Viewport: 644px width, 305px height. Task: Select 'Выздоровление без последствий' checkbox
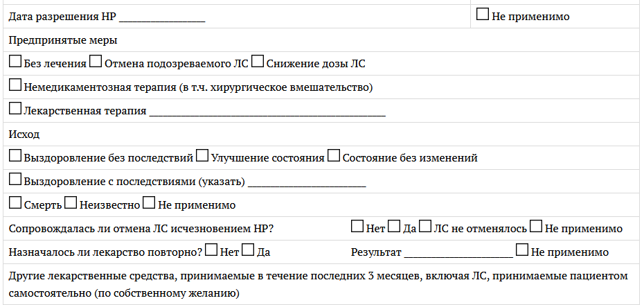tap(15, 156)
